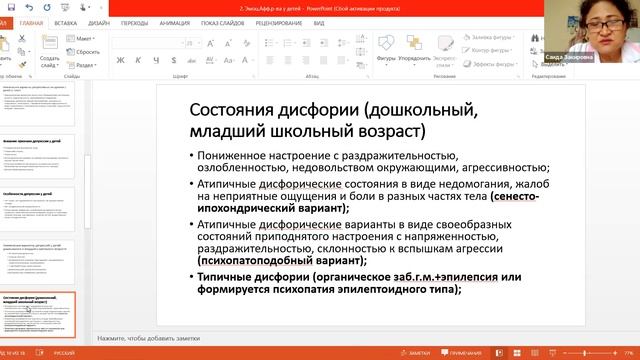Click the notes field 'Нажмите, чтобы добавить заметки'
Image resolution: width=640 pixels, height=360 pixels.
coord(149,338)
